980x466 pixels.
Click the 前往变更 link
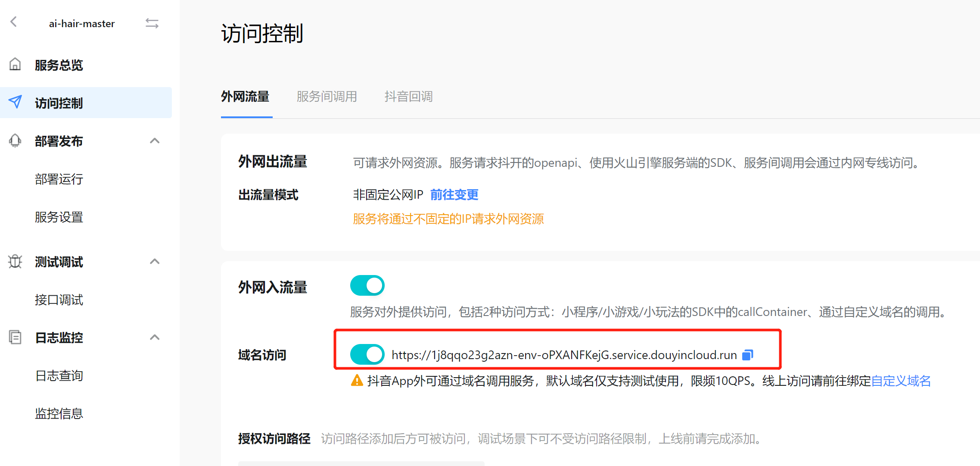coord(454,195)
